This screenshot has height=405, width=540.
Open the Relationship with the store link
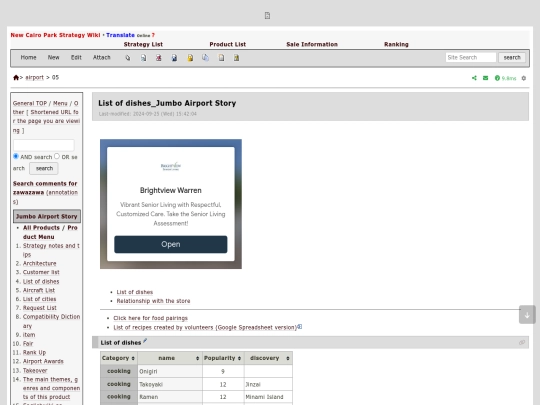(x=153, y=301)
